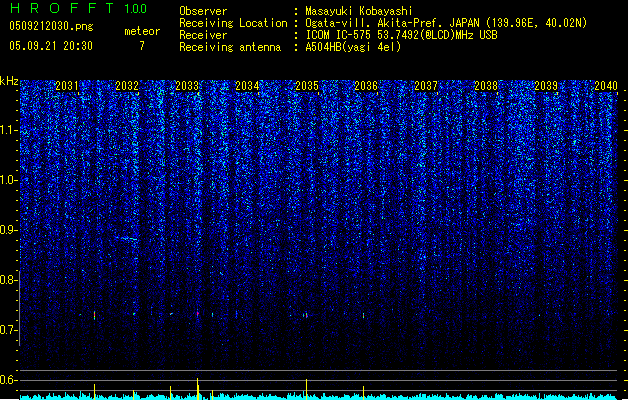The image size is (629, 400).
Task: Click the yellow power spike at 2035
Action: (x=306, y=389)
